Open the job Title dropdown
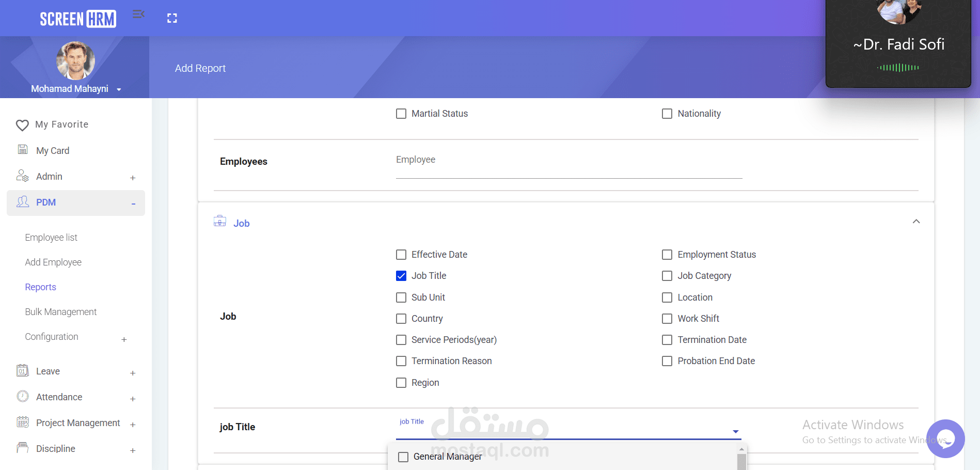The height and width of the screenshot is (470, 980). (735, 431)
